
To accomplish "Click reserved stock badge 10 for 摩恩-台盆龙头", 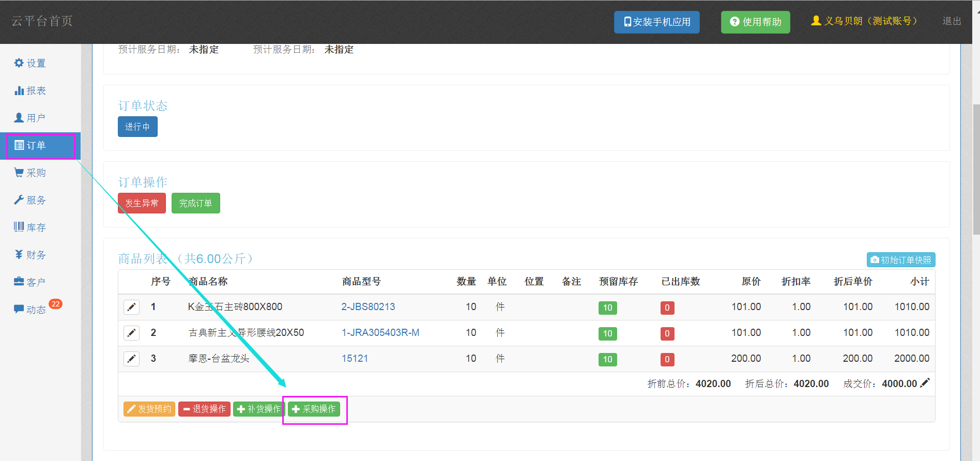I will 608,360.
